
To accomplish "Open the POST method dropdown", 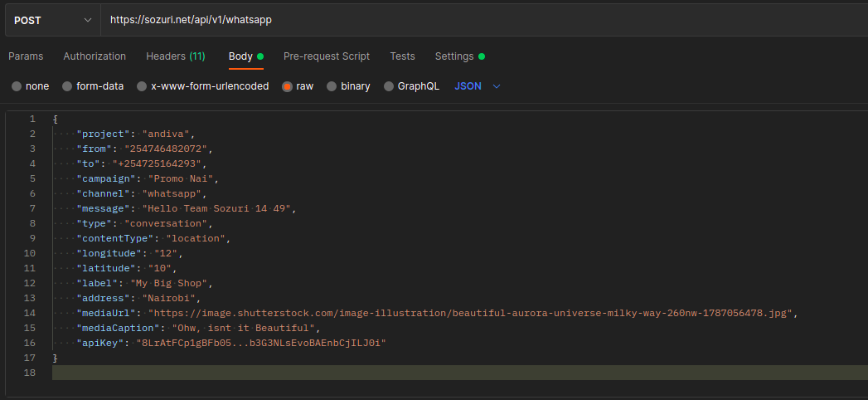I will pos(53,20).
